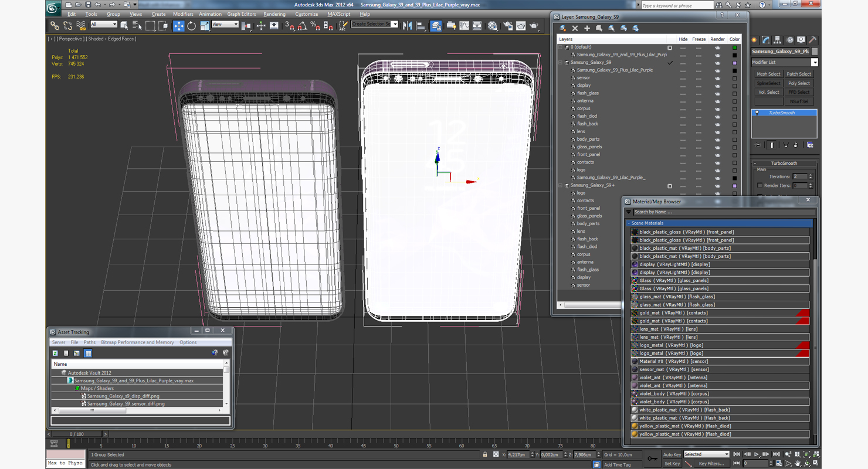This screenshot has height=469, width=868.
Task: Open Select by Name dialog
Action: [x=137, y=25]
